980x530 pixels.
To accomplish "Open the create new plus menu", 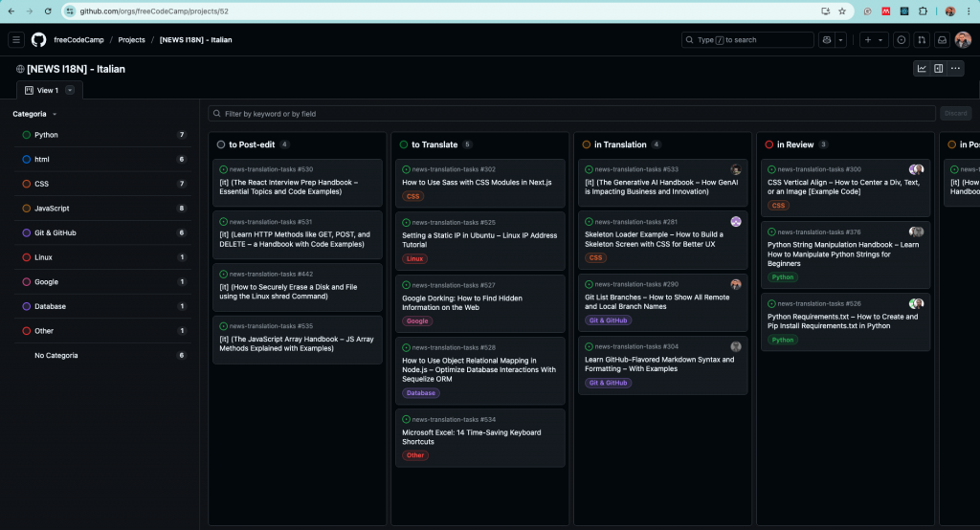I will click(x=873, y=40).
